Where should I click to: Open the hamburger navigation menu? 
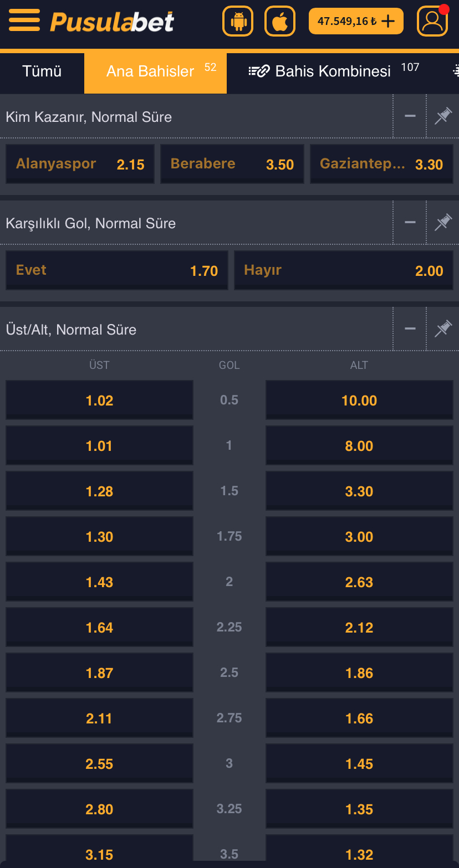click(x=24, y=20)
